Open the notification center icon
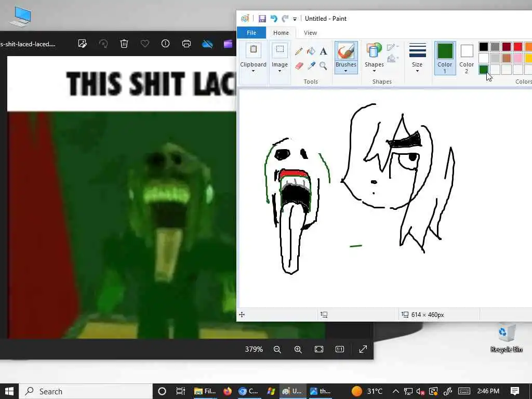Viewport: 532px width, 399px height. pyautogui.click(x=515, y=391)
